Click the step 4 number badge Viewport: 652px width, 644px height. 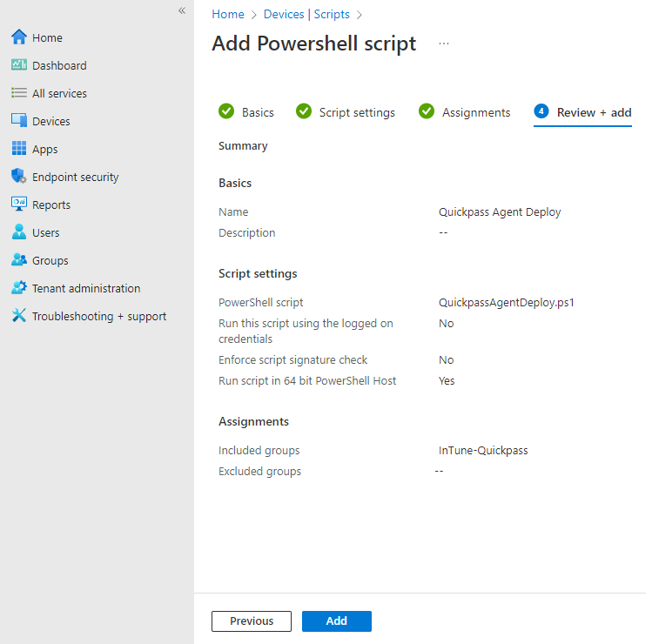(541, 111)
